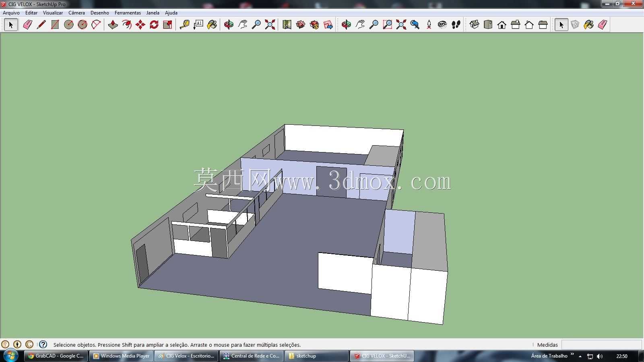Click the Make Component icon
The width and height of the screenshot is (644, 362).
[x=575, y=25]
